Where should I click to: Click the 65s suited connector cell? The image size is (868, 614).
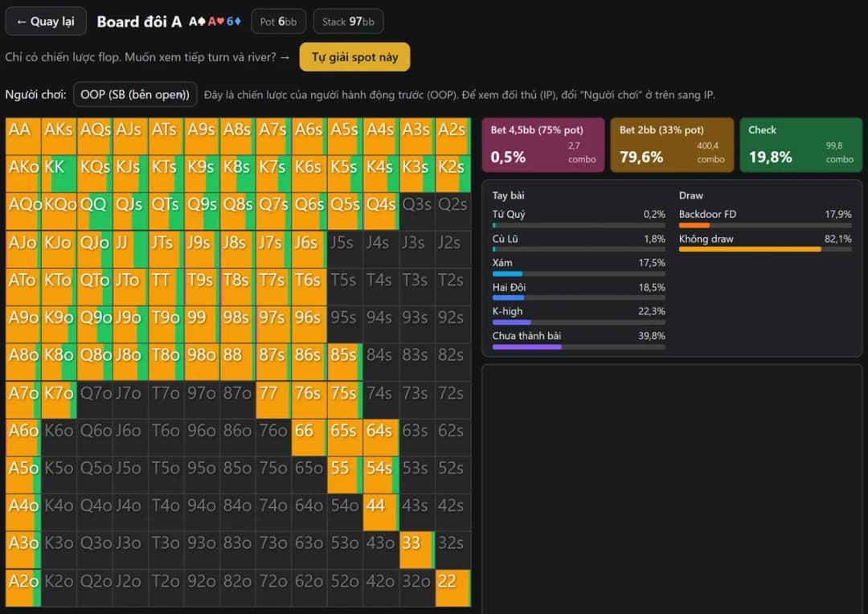coord(346,437)
